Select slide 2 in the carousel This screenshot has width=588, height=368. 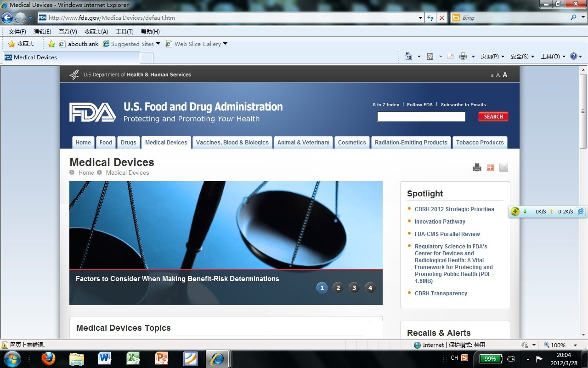click(338, 288)
